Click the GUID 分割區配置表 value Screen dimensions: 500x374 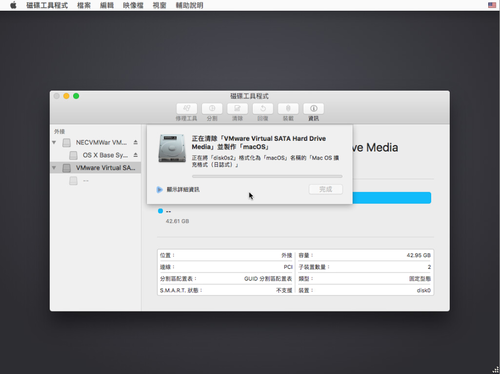(x=268, y=279)
